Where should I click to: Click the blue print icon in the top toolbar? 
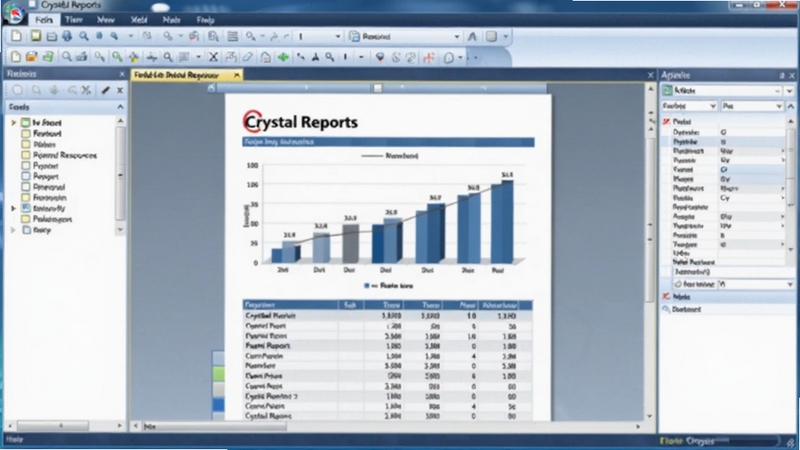coord(67,36)
